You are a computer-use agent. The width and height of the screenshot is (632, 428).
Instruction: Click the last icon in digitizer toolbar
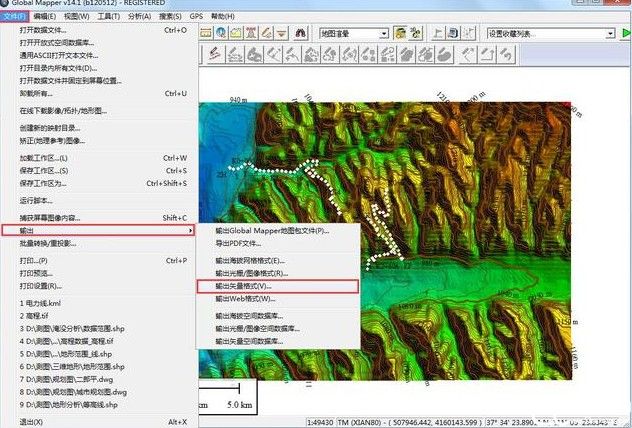tap(507, 54)
